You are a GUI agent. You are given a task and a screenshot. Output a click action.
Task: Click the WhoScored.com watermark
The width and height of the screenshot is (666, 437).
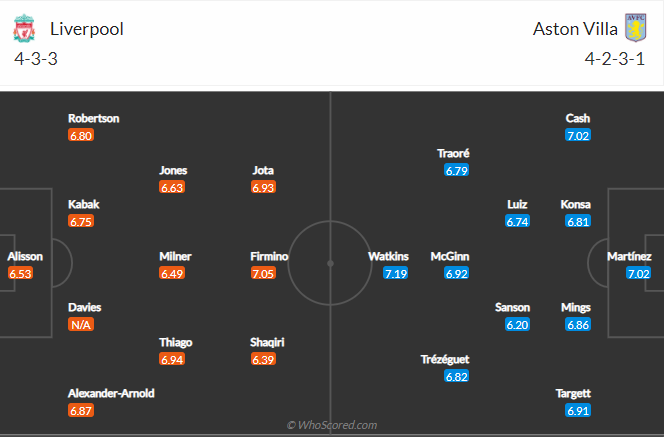click(332, 425)
